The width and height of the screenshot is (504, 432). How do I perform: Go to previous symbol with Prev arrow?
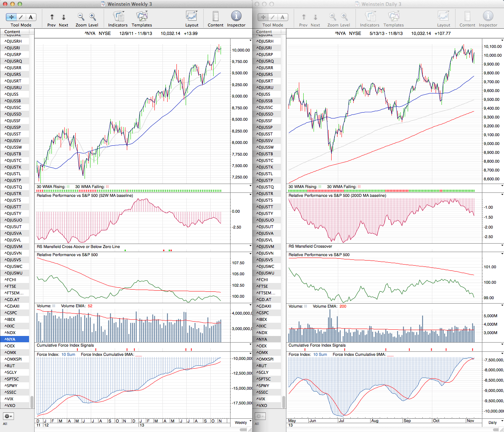(52, 17)
